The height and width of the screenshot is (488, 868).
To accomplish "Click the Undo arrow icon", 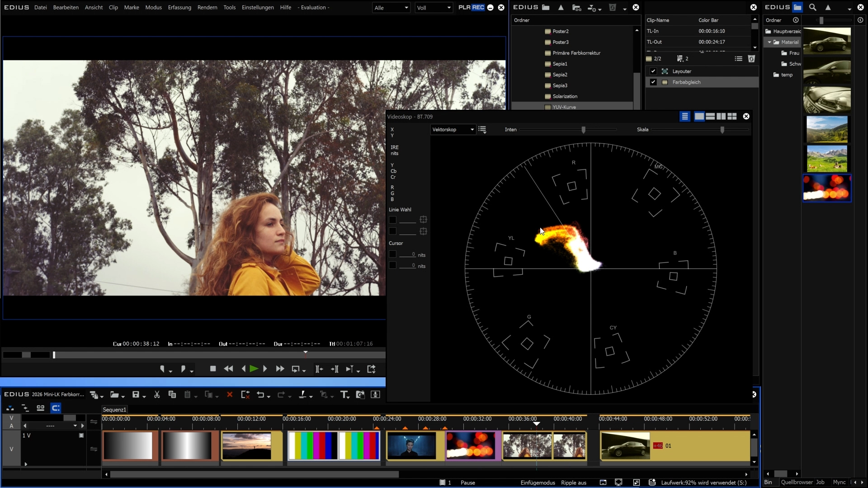I will [260, 395].
